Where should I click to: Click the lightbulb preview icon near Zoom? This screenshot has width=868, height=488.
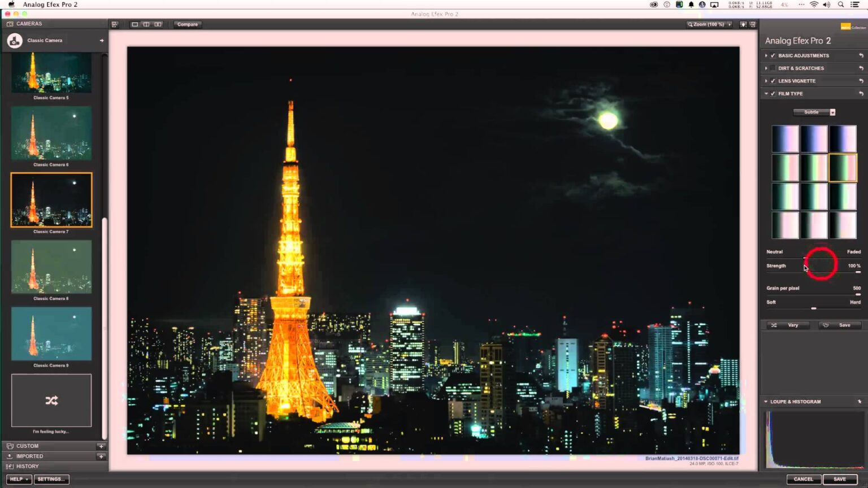coord(743,25)
